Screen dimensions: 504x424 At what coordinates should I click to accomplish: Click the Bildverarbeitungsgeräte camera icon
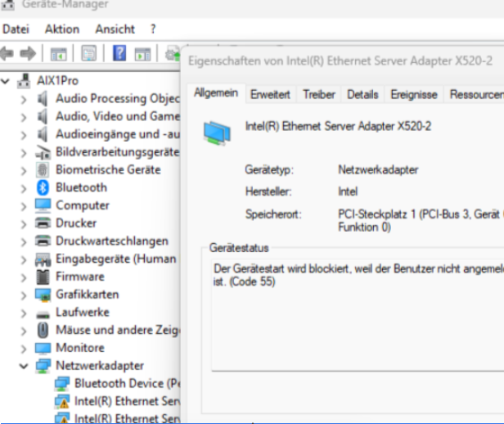[43, 152]
